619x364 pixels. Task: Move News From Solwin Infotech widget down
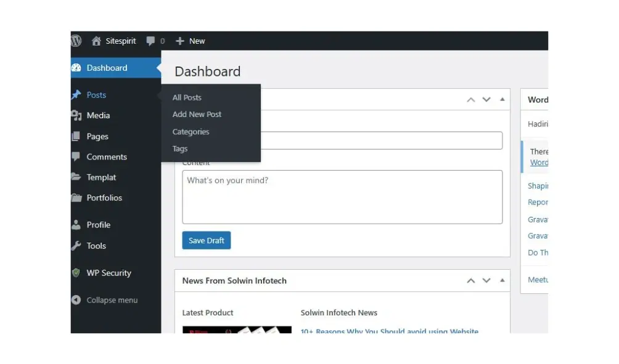coord(486,281)
